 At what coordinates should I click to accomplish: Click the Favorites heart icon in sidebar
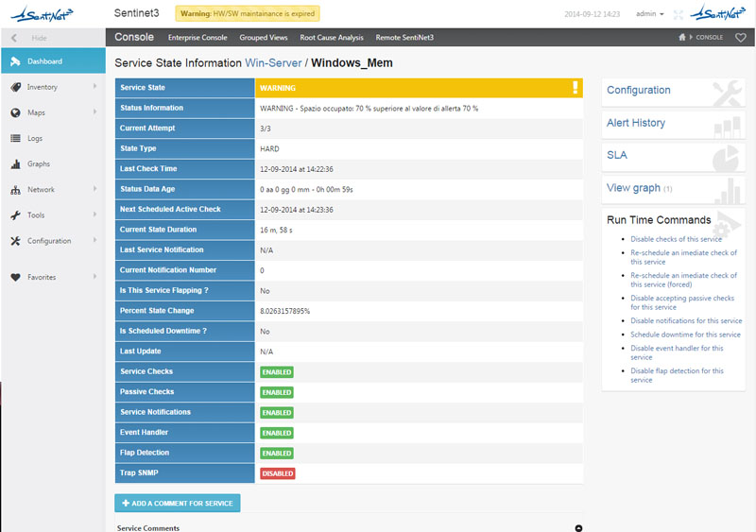click(x=15, y=277)
